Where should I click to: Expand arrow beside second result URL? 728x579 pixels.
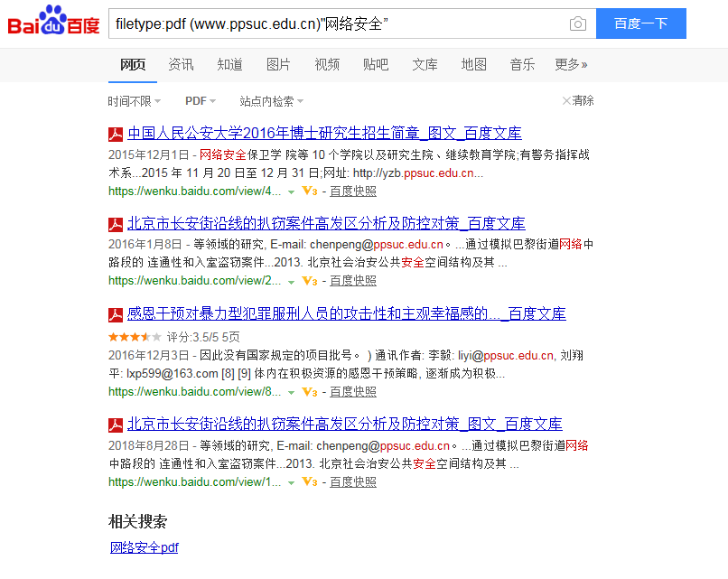pos(291,282)
